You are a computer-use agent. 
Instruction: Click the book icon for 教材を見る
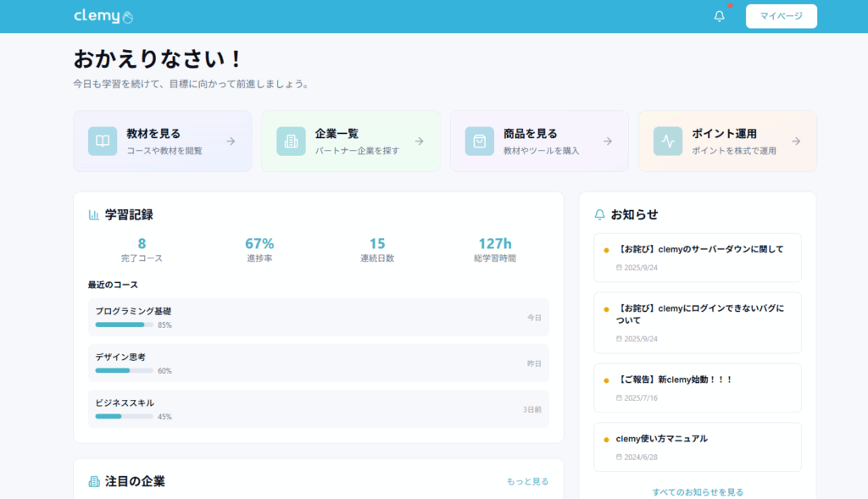pyautogui.click(x=103, y=141)
